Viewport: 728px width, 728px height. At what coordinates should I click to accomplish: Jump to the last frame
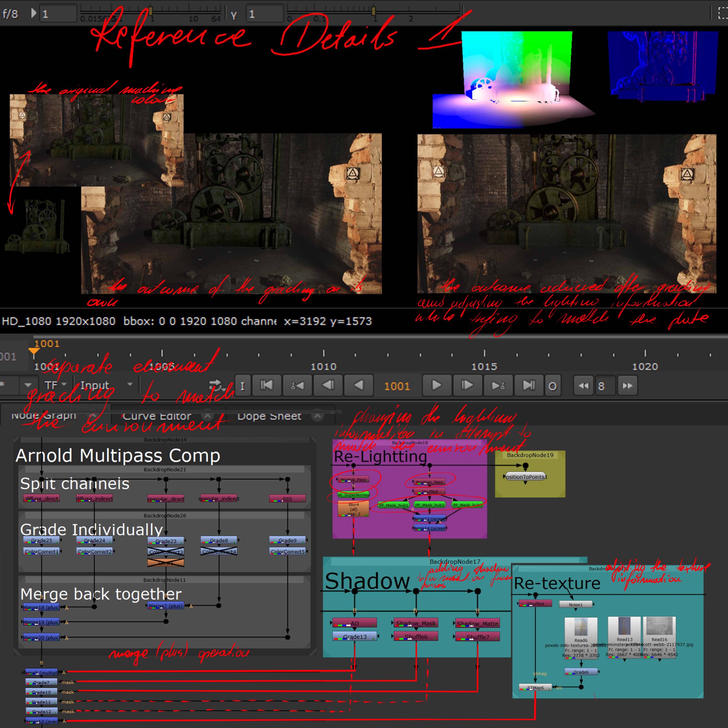[529, 386]
